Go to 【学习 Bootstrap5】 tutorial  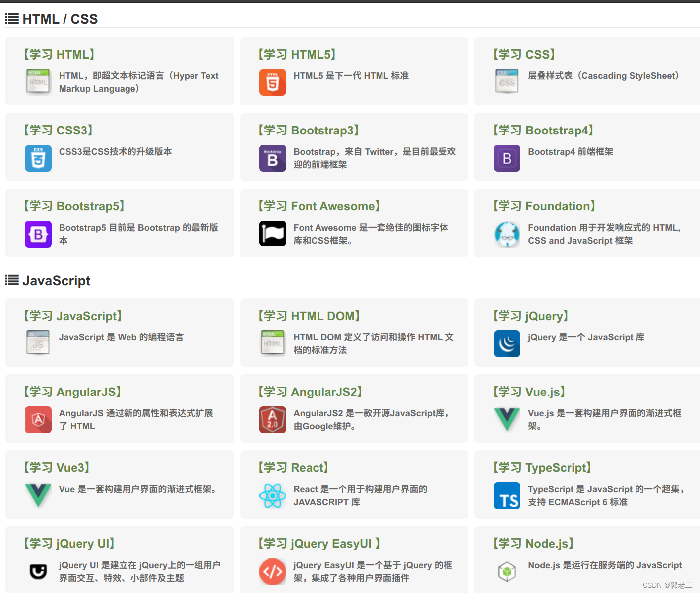74,206
